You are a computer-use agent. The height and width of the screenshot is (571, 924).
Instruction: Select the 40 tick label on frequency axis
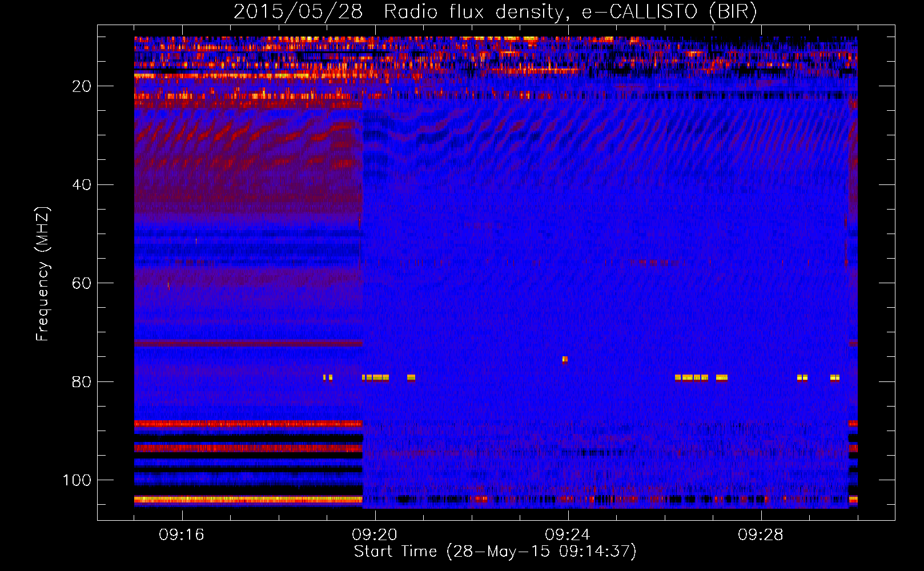tap(82, 185)
